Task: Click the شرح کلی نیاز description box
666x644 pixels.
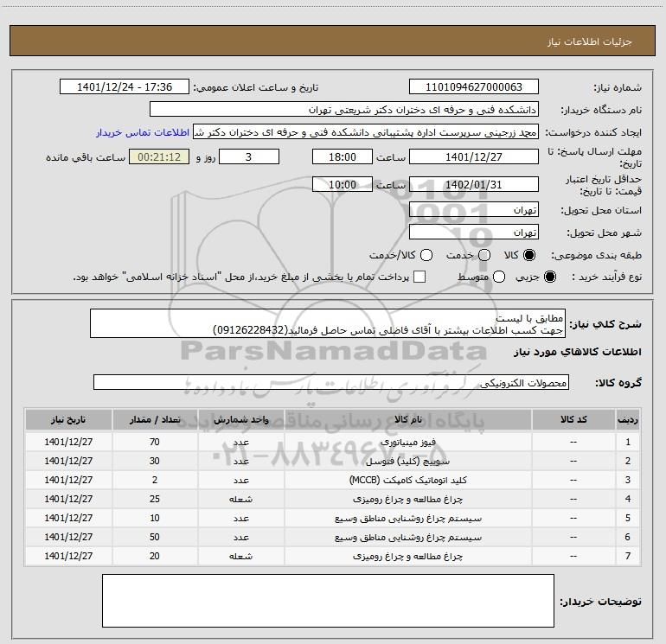Action: [328, 324]
